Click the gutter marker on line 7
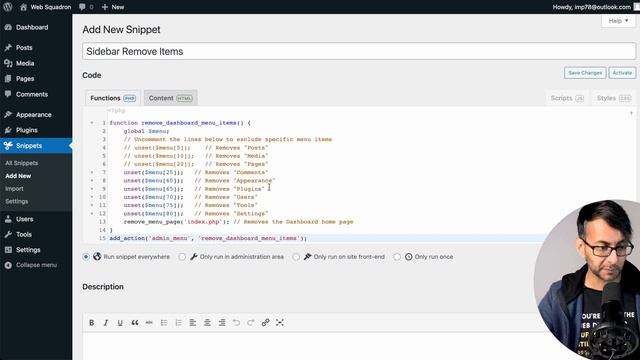Image resolution: width=640 pixels, height=360 pixels. click(x=92, y=172)
